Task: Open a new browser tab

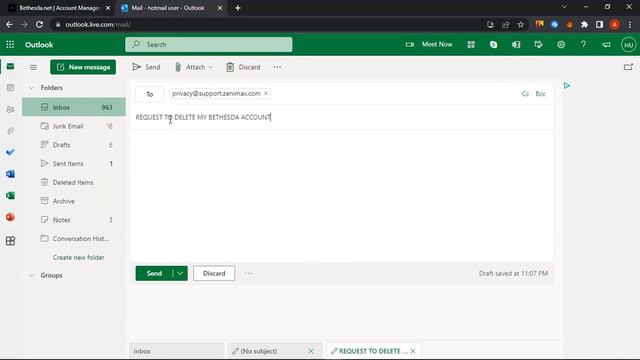Action: (238, 8)
